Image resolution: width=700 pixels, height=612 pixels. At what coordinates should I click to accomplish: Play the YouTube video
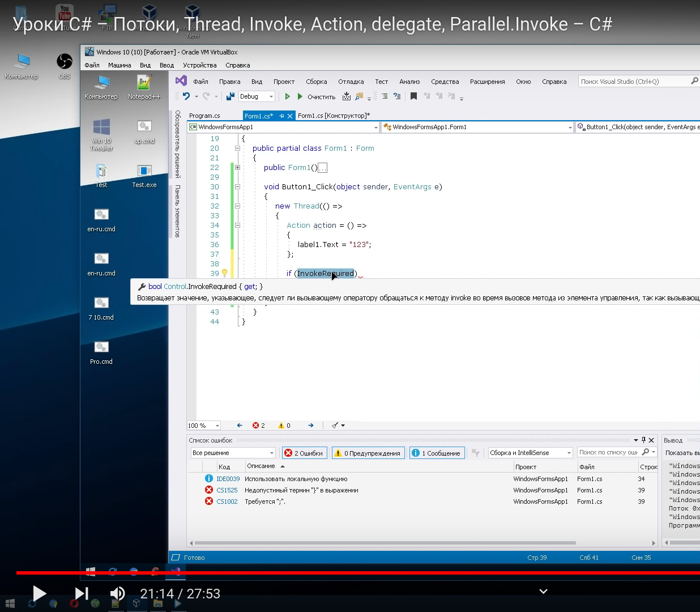click(x=39, y=593)
